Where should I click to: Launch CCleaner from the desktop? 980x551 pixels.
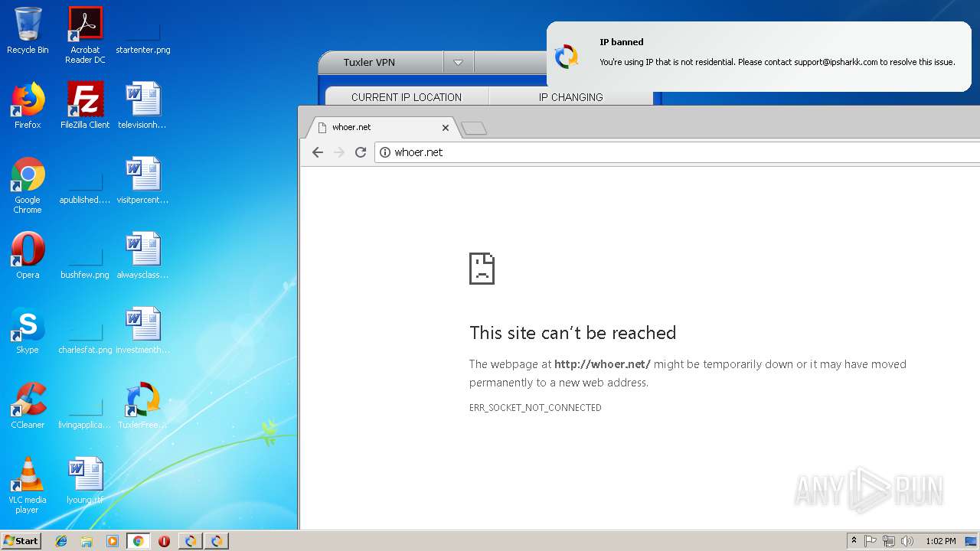click(x=28, y=406)
